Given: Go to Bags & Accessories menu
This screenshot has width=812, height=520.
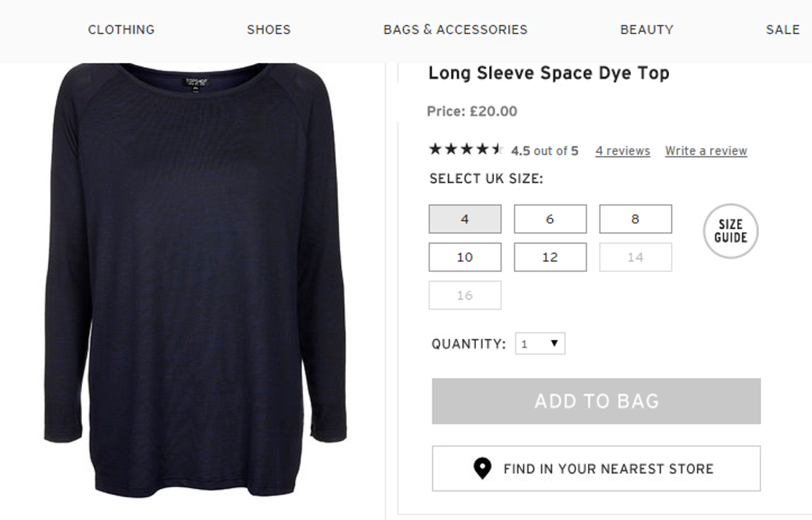Looking at the screenshot, I should (455, 29).
